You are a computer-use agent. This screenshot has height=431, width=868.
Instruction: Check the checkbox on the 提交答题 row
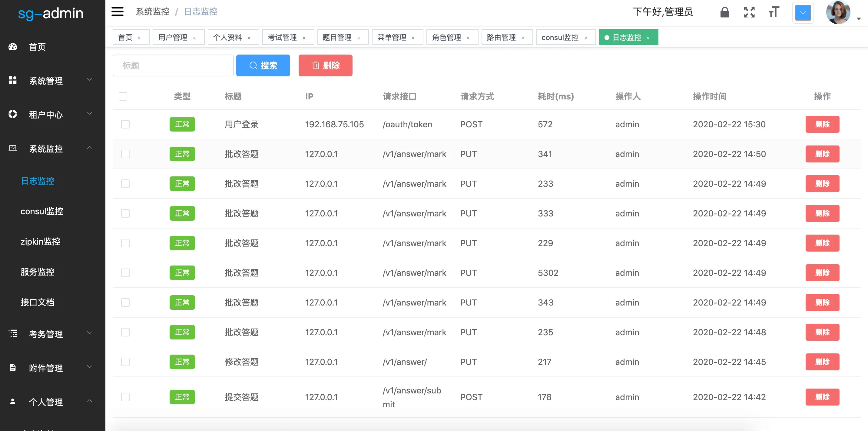tap(125, 397)
